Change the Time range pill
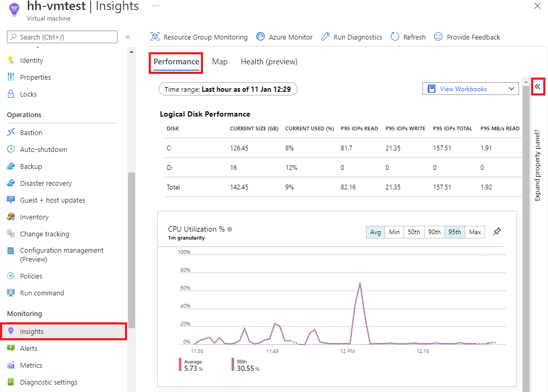Image resolution: width=548 pixels, height=392 pixels. click(228, 89)
